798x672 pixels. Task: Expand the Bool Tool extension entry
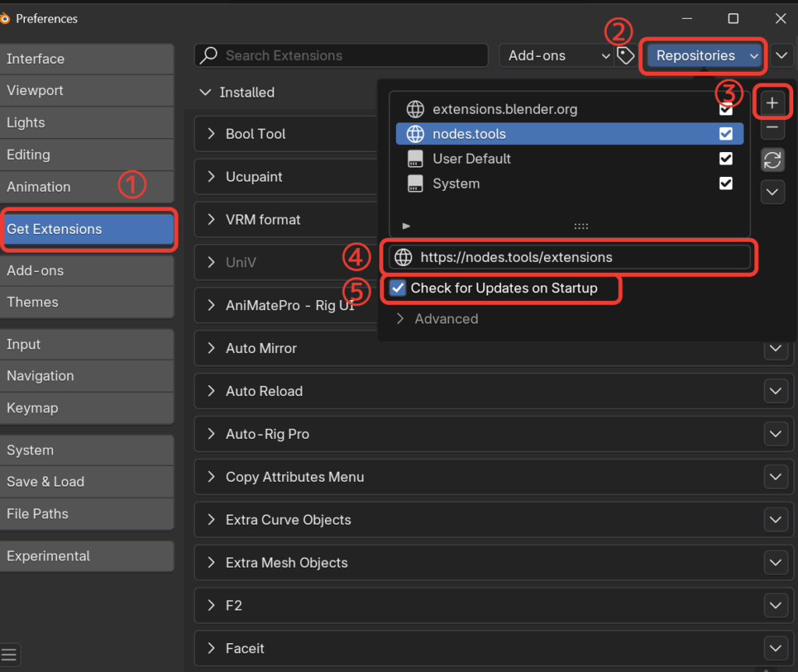click(x=256, y=134)
